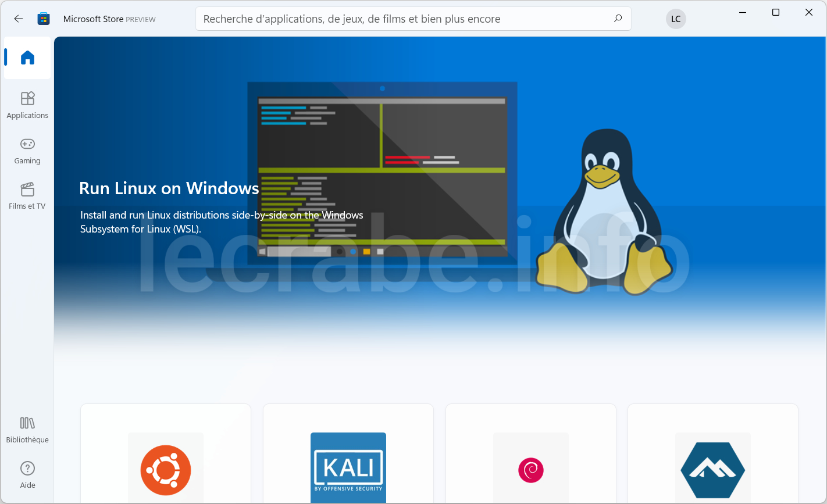This screenshot has height=504, width=827.
Task: Click the Microsoft Store logo icon
Action: (44, 19)
